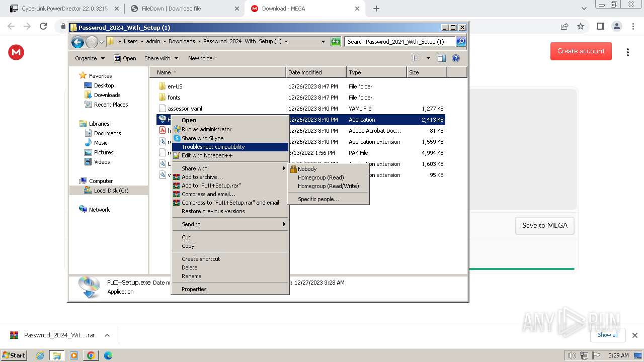Click the Create account button

click(x=581, y=51)
